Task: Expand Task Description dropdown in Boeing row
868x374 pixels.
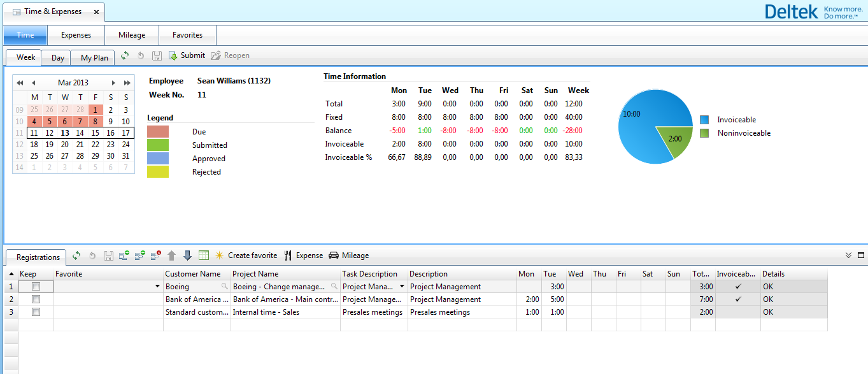Action: pos(402,287)
